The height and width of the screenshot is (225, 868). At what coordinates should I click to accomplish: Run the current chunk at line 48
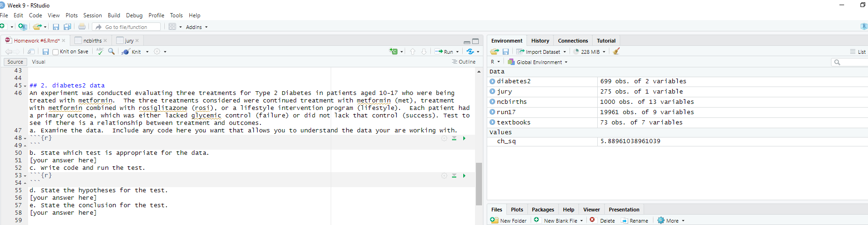464,138
